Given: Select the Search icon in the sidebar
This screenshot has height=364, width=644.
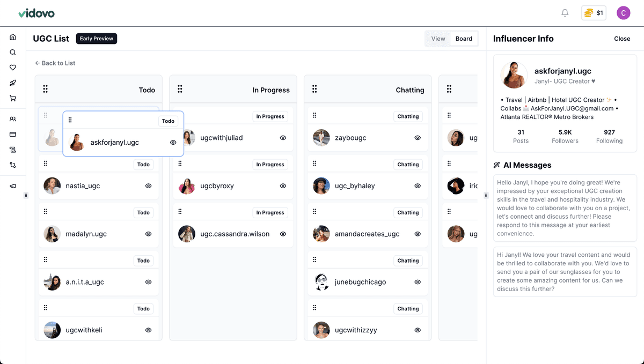Looking at the screenshot, I should tap(13, 52).
